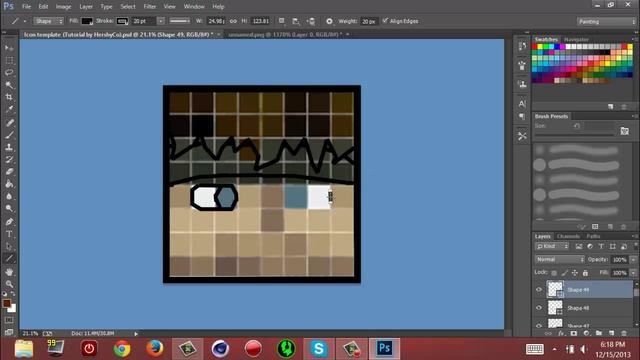Select the Horizontal Type tool
Screen dimensions: 640x360
(x=9, y=234)
